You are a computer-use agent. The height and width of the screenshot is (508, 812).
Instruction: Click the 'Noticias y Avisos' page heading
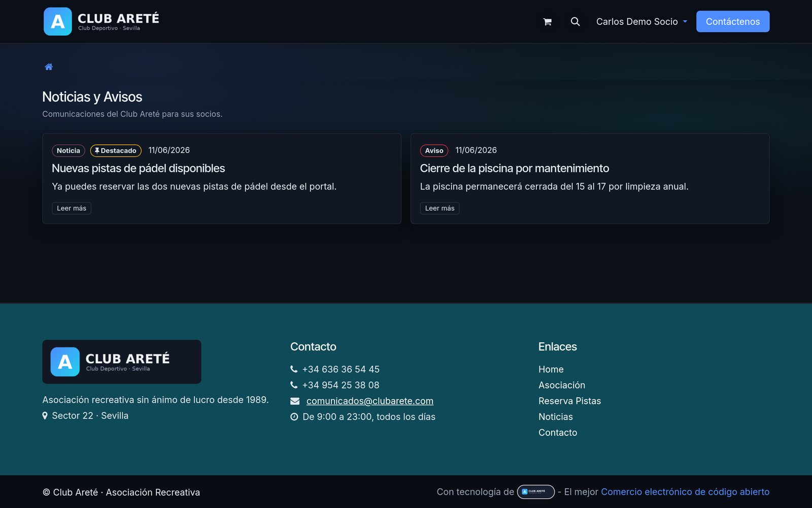coord(92,97)
